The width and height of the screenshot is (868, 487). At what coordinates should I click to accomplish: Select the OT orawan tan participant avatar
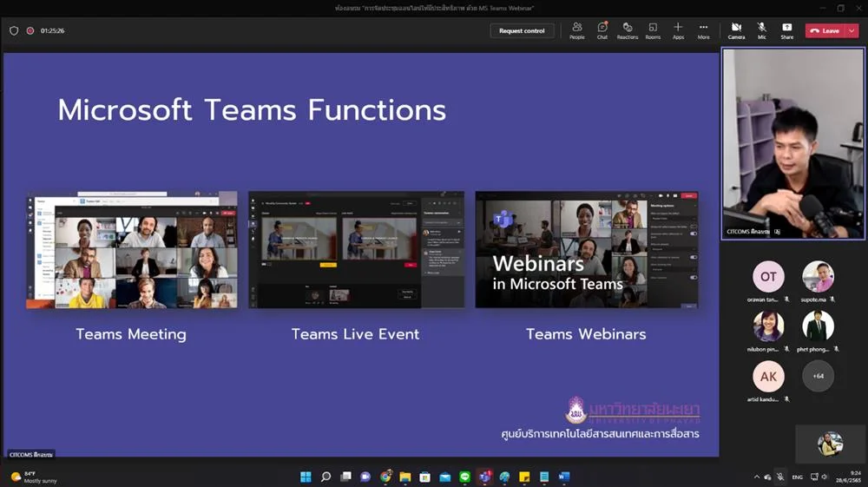768,276
